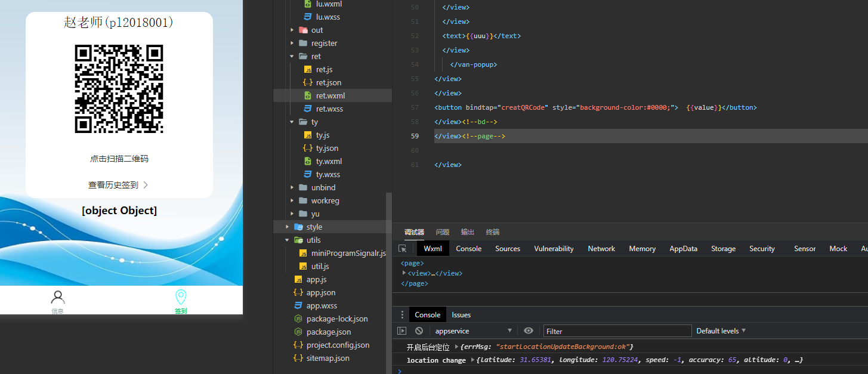Toggle the console sidebar panel icon
The width and height of the screenshot is (868, 374).
[402, 330]
